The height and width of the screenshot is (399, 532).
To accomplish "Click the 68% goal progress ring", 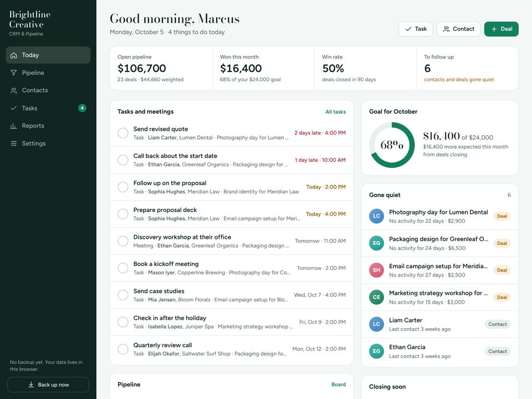I will (392, 145).
